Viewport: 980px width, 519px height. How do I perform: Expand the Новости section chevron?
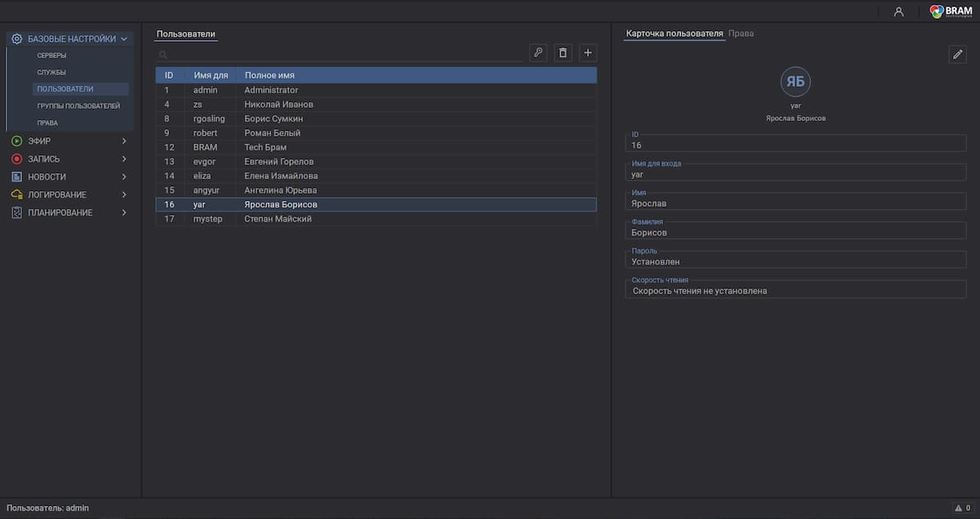point(124,177)
